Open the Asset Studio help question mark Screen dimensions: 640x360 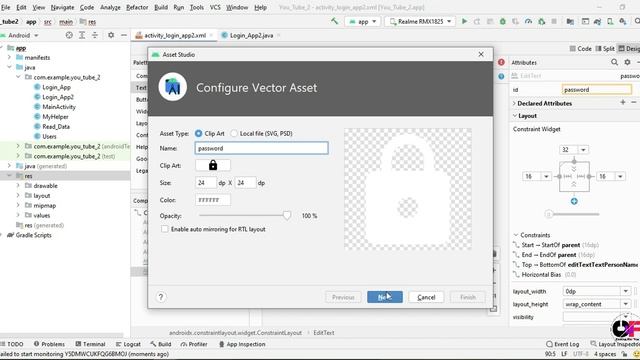coord(161,297)
